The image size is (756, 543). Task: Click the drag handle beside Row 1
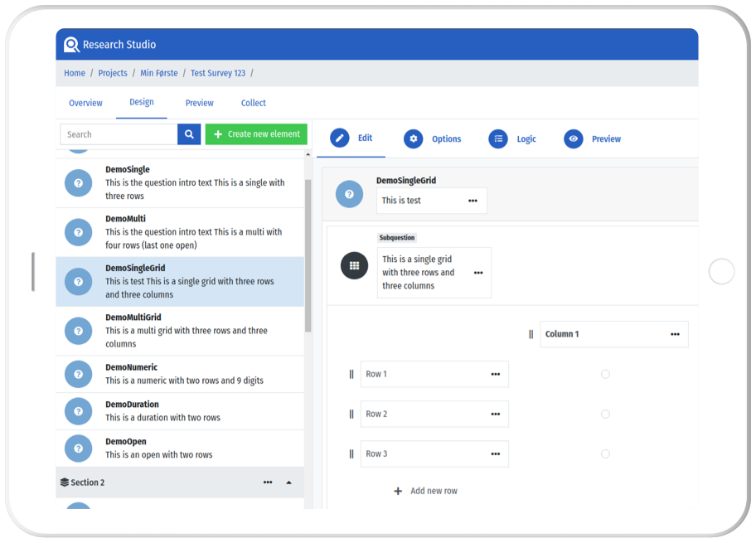pyautogui.click(x=351, y=374)
